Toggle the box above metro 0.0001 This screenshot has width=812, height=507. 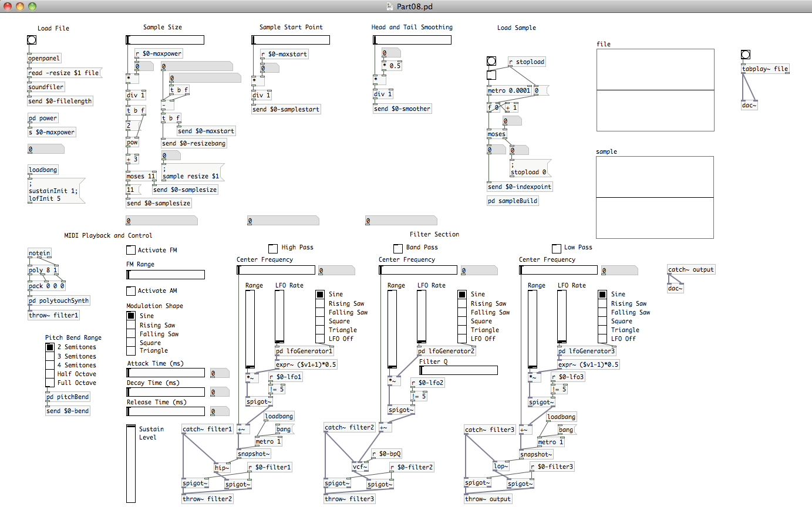(491, 75)
